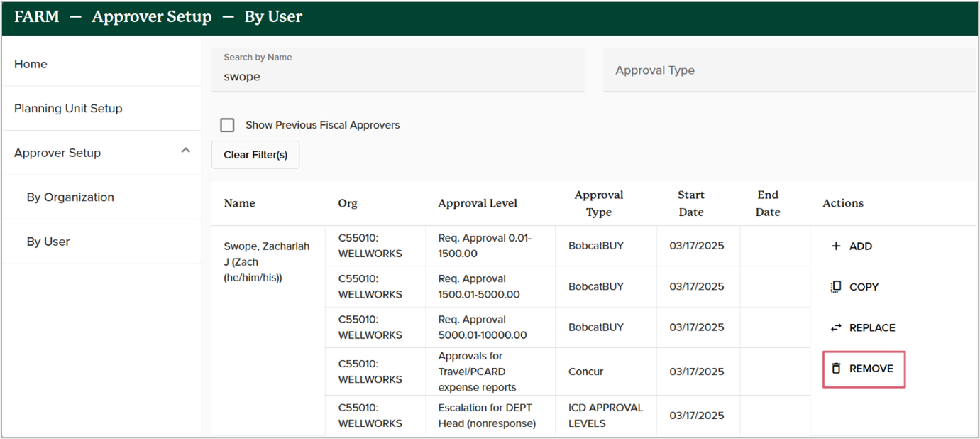
Task: Select the Concur approval type row
Action: [586, 372]
